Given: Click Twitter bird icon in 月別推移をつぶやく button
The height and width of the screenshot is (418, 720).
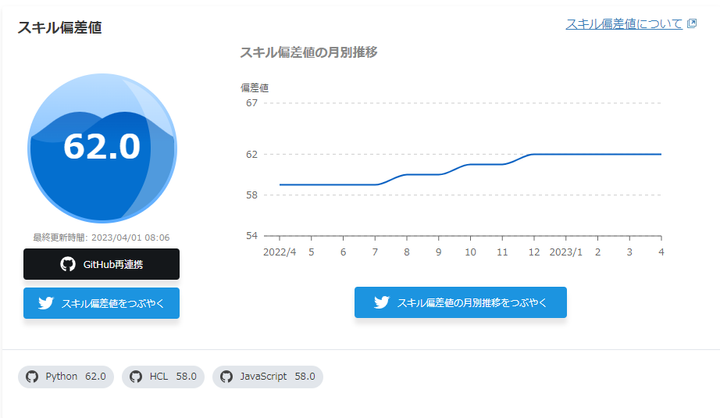Looking at the screenshot, I should 381,302.
